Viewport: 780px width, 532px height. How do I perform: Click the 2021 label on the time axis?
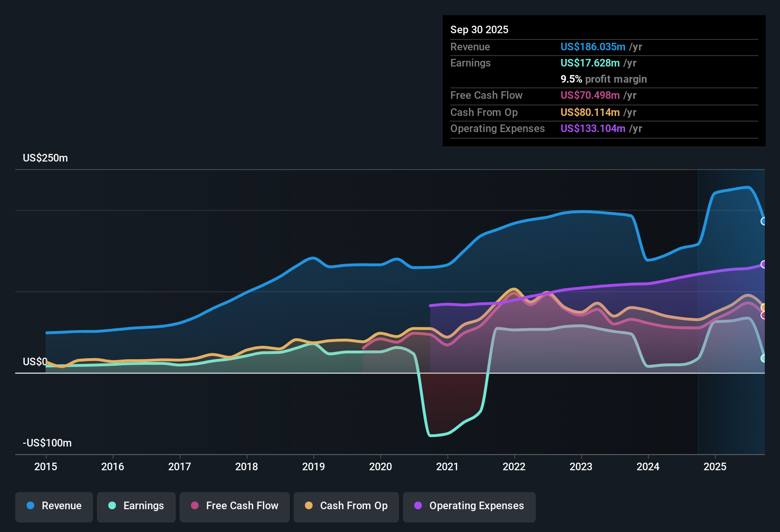tap(447, 467)
